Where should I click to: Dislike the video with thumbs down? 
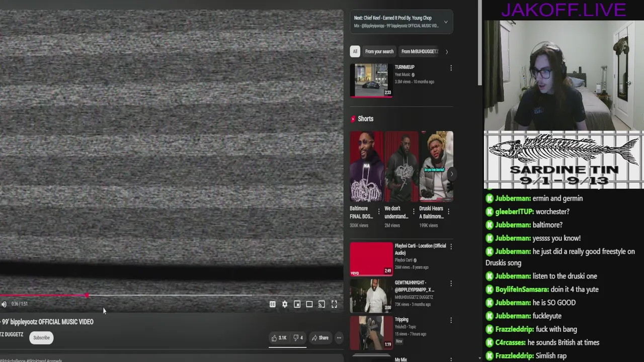pyautogui.click(x=298, y=338)
